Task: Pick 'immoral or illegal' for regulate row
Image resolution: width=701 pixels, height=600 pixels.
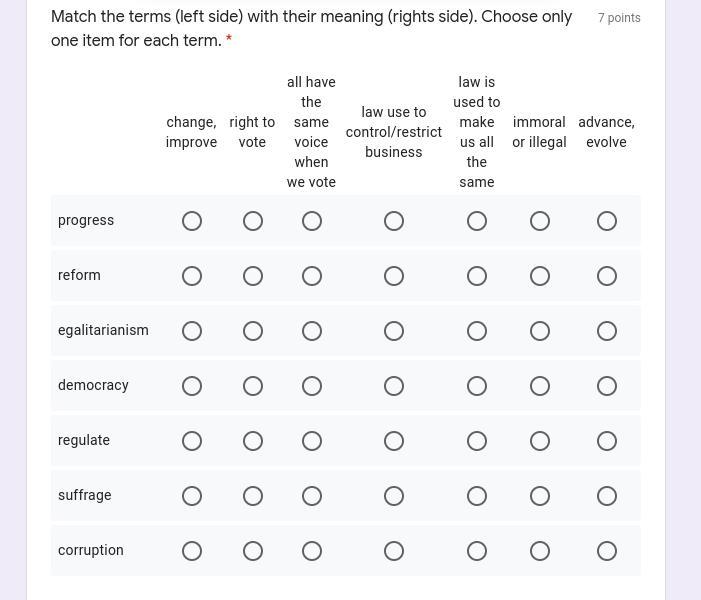Action: pyautogui.click(x=540, y=441)
